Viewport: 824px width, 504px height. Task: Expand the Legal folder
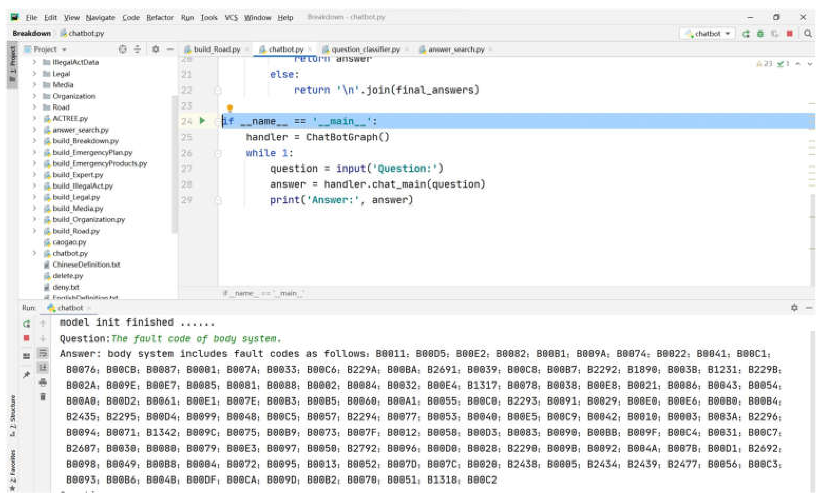pyautogui.click(x=35, y=74)
